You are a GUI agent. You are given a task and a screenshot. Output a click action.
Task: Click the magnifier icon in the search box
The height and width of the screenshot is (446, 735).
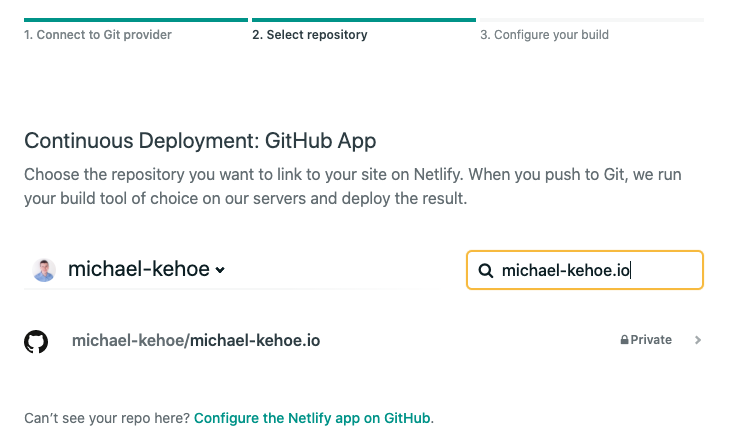pyautogui.click(x=485, y=270)
